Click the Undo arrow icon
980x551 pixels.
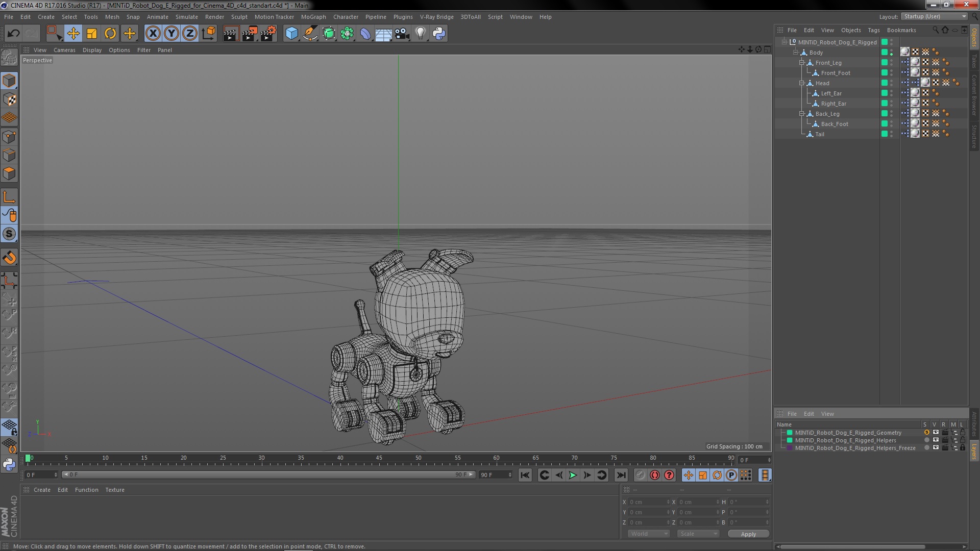(x=14, y=34)
